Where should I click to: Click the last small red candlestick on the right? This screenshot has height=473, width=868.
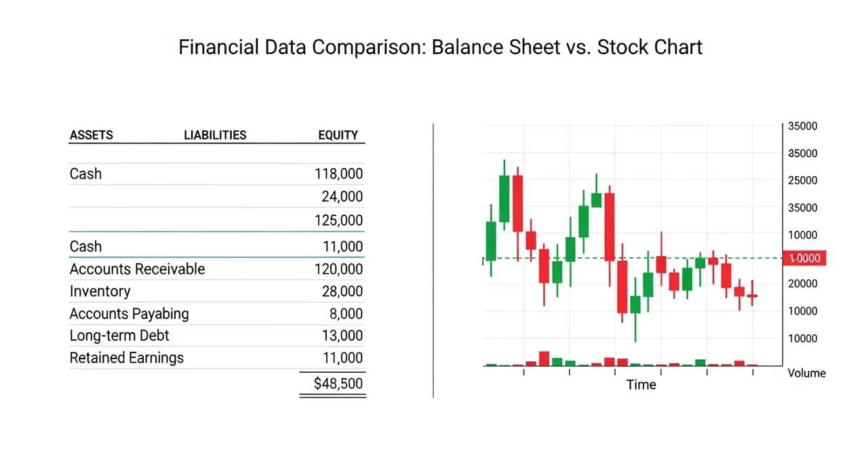(752, 295)
